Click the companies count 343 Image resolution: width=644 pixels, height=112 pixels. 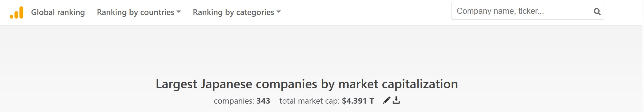[263, 101]
